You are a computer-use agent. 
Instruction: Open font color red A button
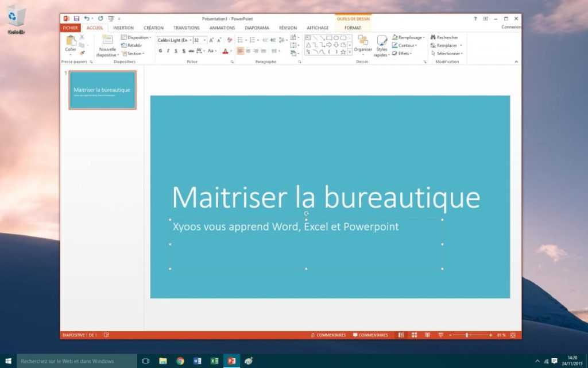tap(225, 51)
